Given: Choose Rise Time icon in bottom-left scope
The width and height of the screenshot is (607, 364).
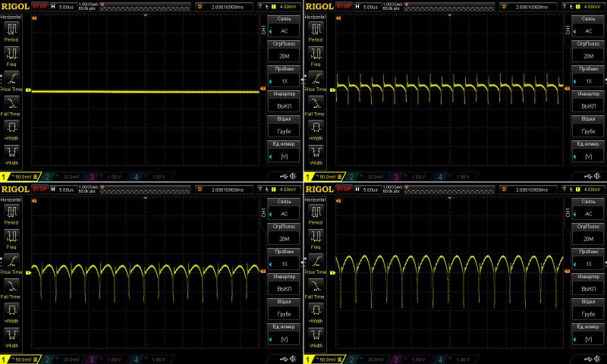Looking at the screenshot, I should tap(12, 261).
